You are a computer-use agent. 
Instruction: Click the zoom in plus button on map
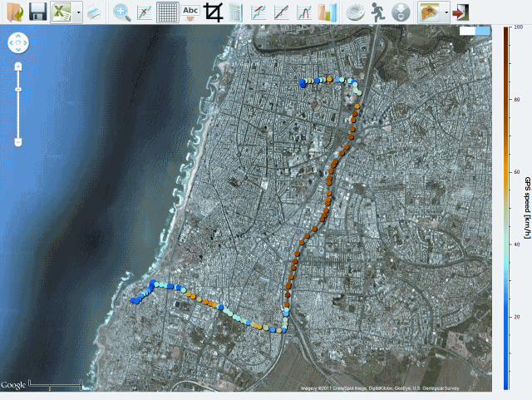18,65
